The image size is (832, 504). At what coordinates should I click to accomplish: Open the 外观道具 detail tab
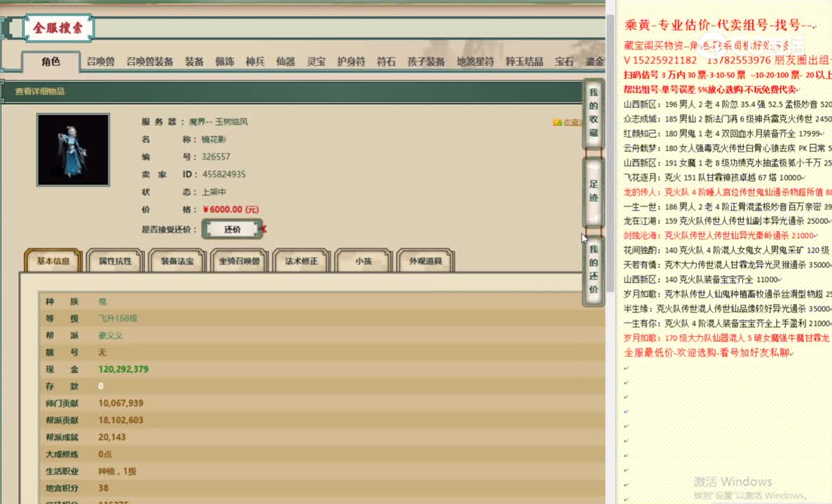[x=426, y=261]
